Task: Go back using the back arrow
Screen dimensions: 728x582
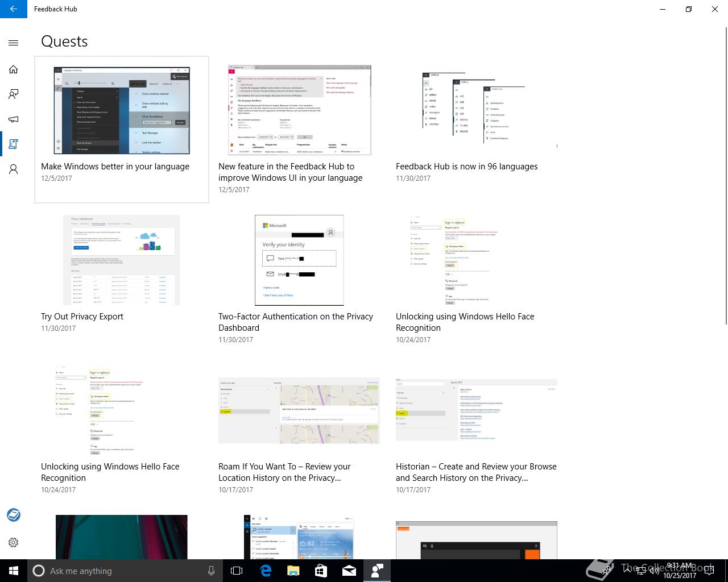Action: tap(14, 9)
